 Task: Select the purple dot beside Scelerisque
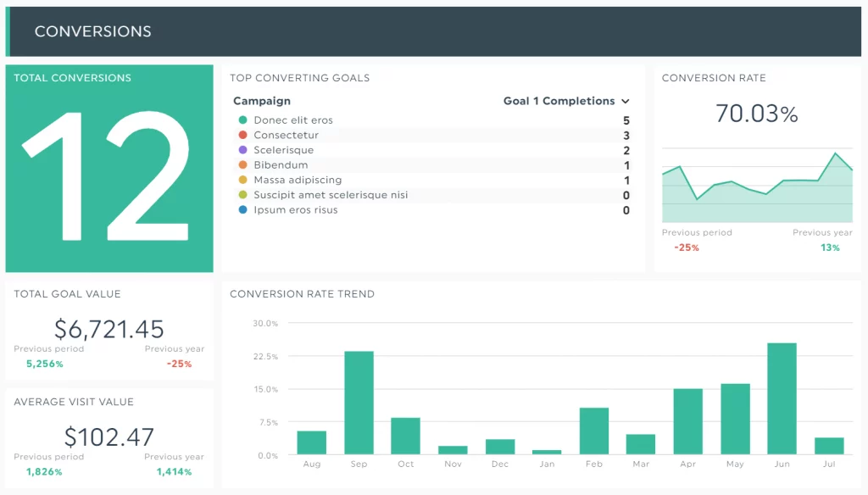(242, 150)
